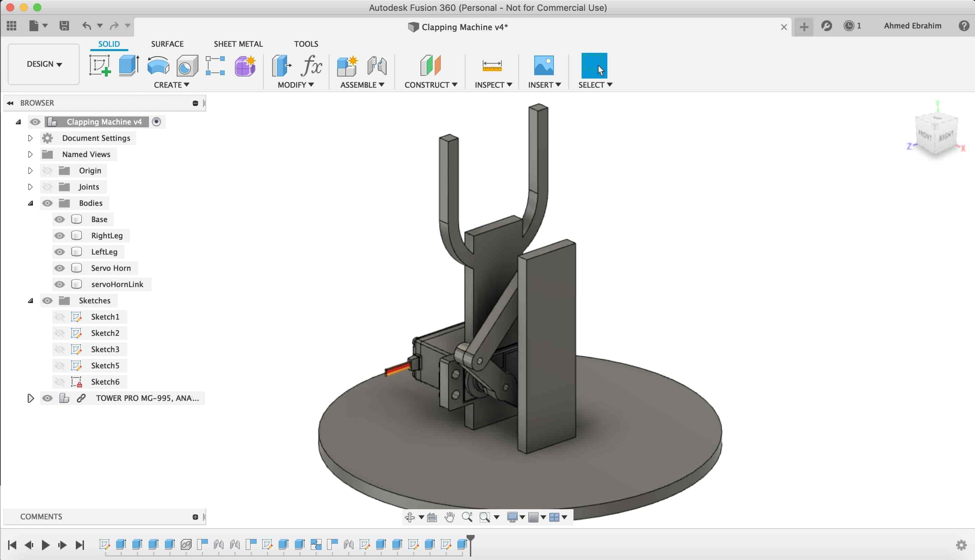Collapse the Sketches folder
Image resolution: width=975 pixels, height=560 pixels.
(30, 301)
